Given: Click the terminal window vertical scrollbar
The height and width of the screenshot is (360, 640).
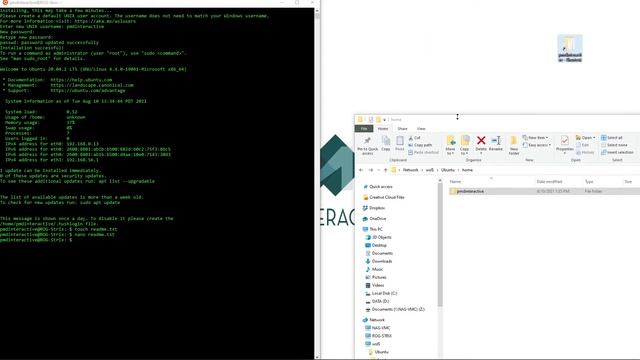Looking at the screenshot, I should click(x=317, y=184).
